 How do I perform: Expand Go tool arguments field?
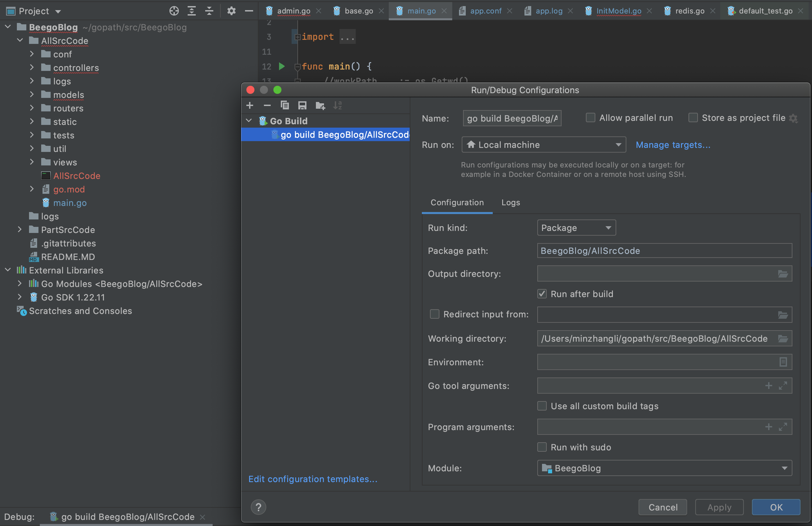[783, 386]
